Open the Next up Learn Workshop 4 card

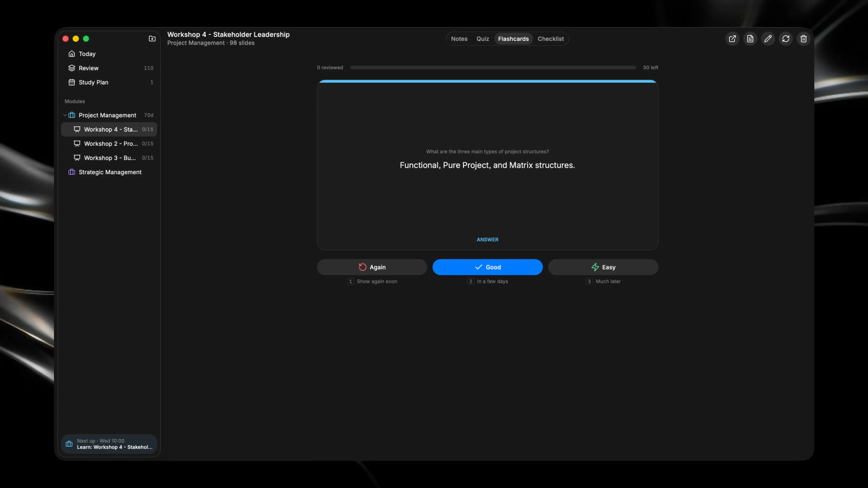pos(109,444)
